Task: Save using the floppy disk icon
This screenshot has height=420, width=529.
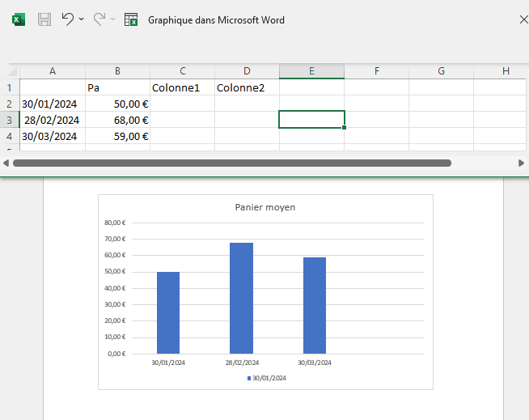Action: pyautogui.click(x=44, y=19)
